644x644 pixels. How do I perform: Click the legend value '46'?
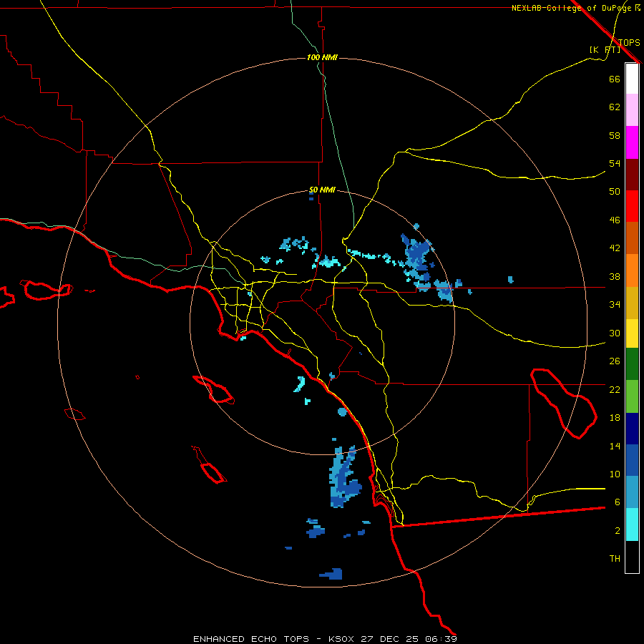pyautogui.click(x=615, y=220)
